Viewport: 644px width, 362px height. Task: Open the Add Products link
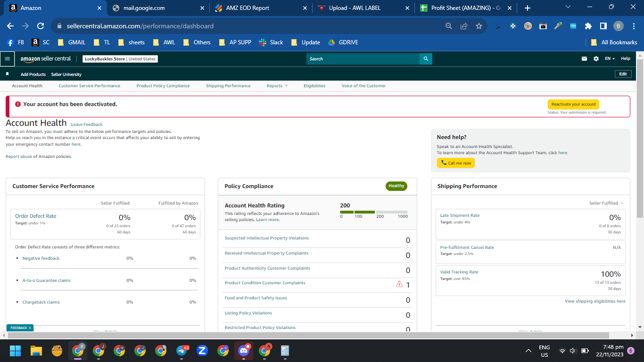[33, 74]
